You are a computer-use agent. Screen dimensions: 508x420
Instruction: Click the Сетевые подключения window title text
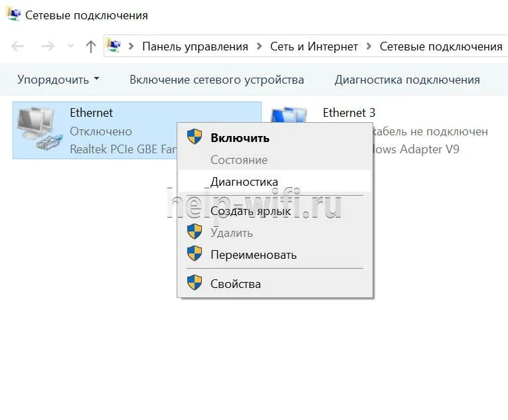pos(86,15)
